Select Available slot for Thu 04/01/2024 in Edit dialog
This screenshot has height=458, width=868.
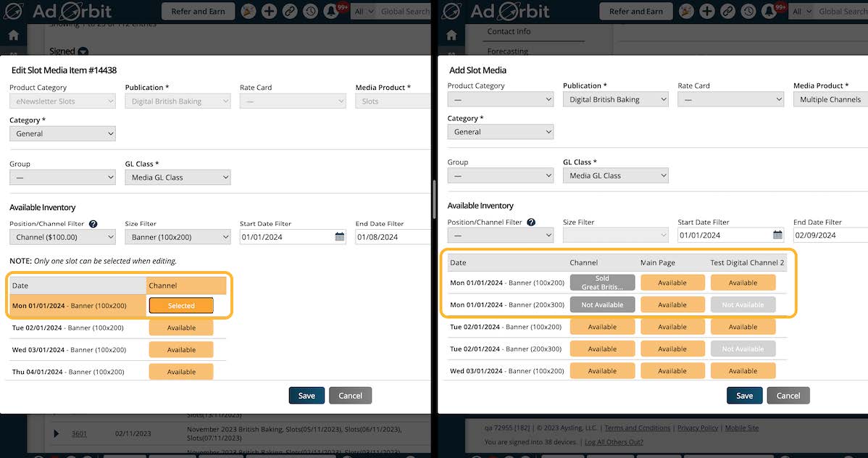pos(181,372)
